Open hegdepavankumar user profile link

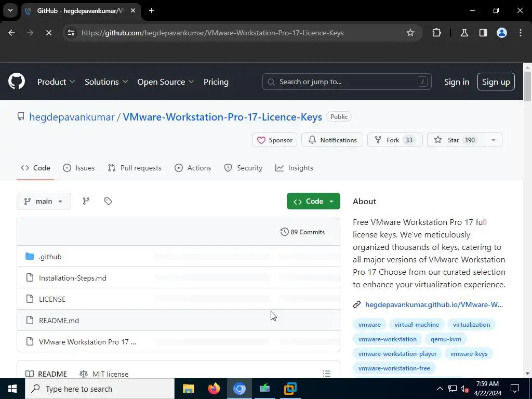point(72,117)
